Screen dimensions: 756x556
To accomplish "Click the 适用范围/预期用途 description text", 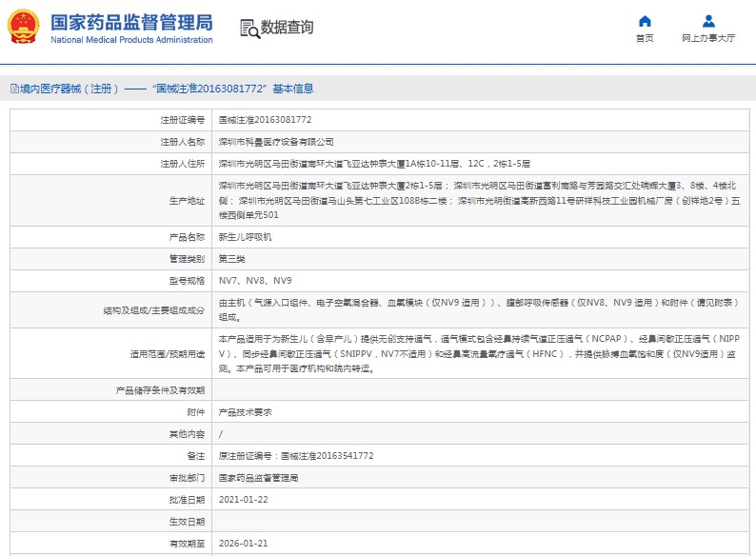I will pos(479,353).
